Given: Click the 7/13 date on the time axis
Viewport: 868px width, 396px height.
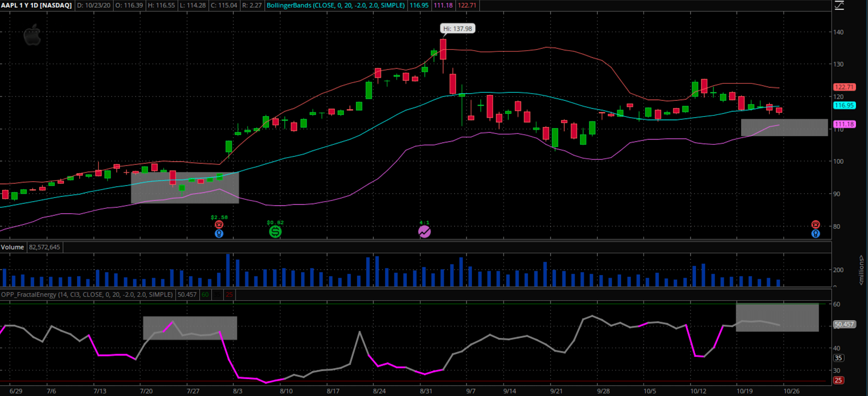Looking at the screenshot, I should point(100,391).
